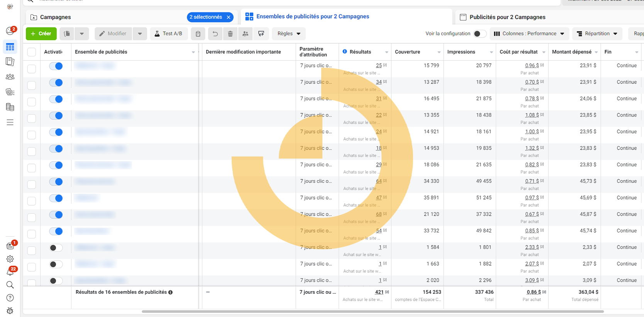Viewport: 644px width, 317px height.
Task: Click the total impressions 337 436
Action: (484, 292)
